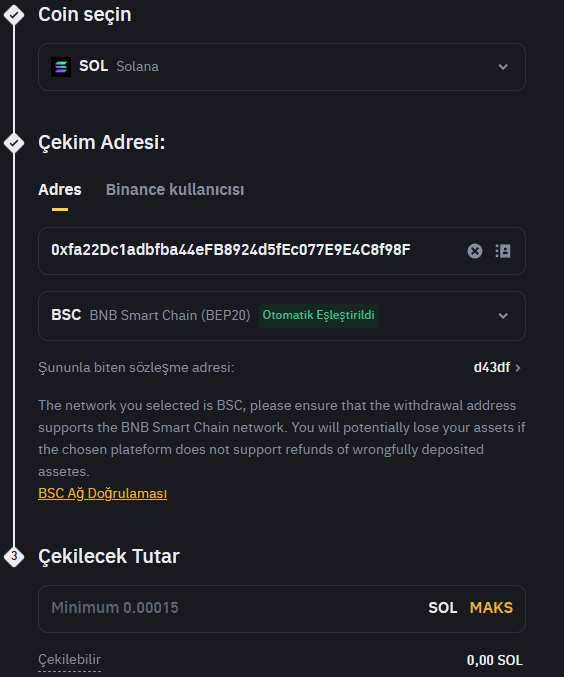Expand the SOL coin selection dropdown
The width and height of the screenshot is (564, 677).
click(x=503, y=67)
